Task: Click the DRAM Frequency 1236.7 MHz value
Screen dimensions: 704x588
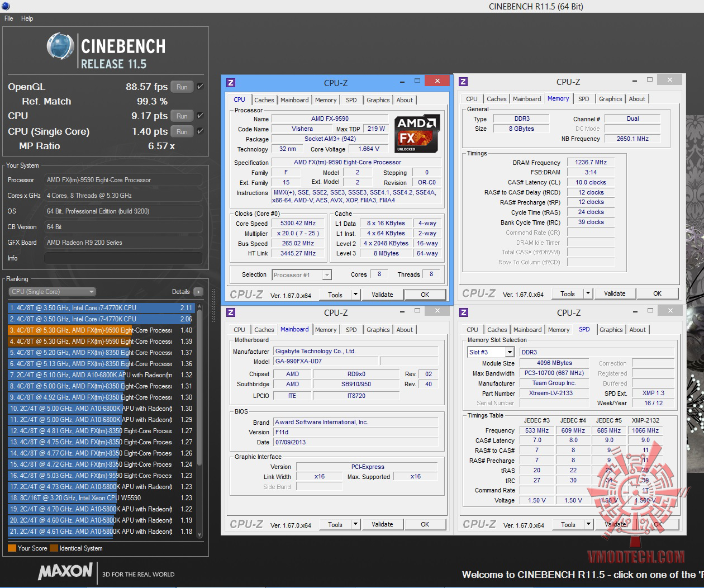Action: (591, 162)
